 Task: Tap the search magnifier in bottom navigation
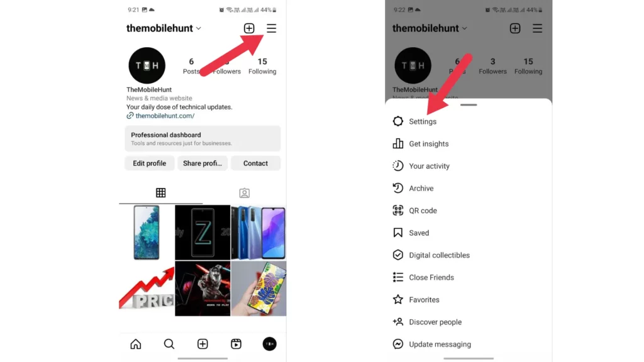169,344
